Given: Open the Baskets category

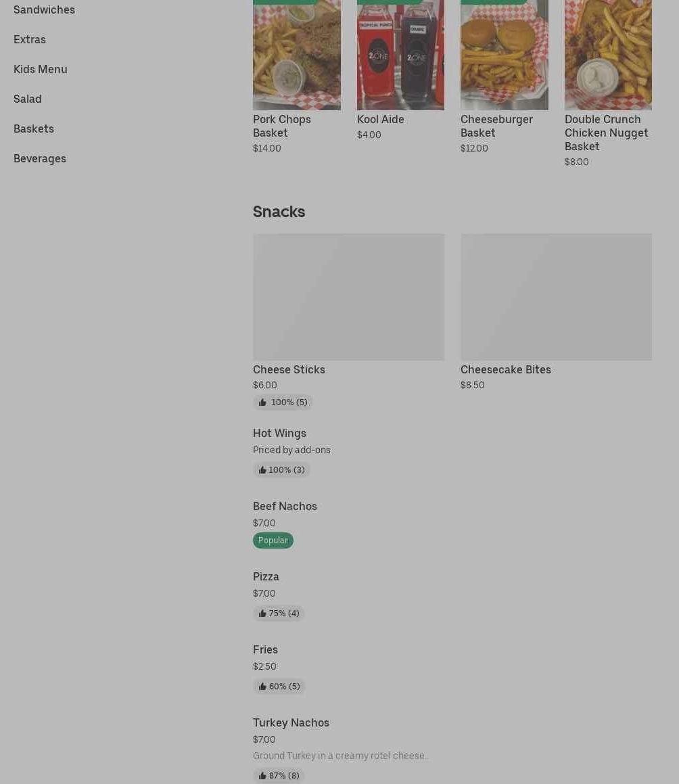Looking at the screenshot, I should coord(34,129).
